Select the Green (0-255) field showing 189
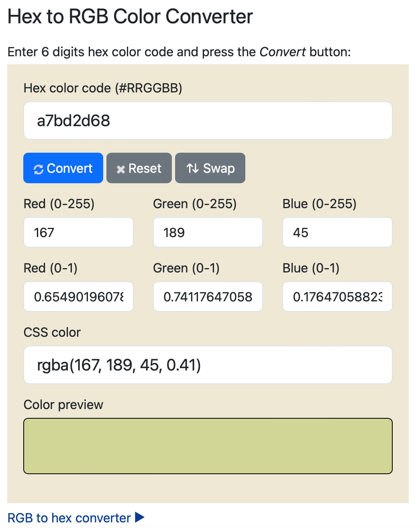420x528 pixels. click(208, 232)
